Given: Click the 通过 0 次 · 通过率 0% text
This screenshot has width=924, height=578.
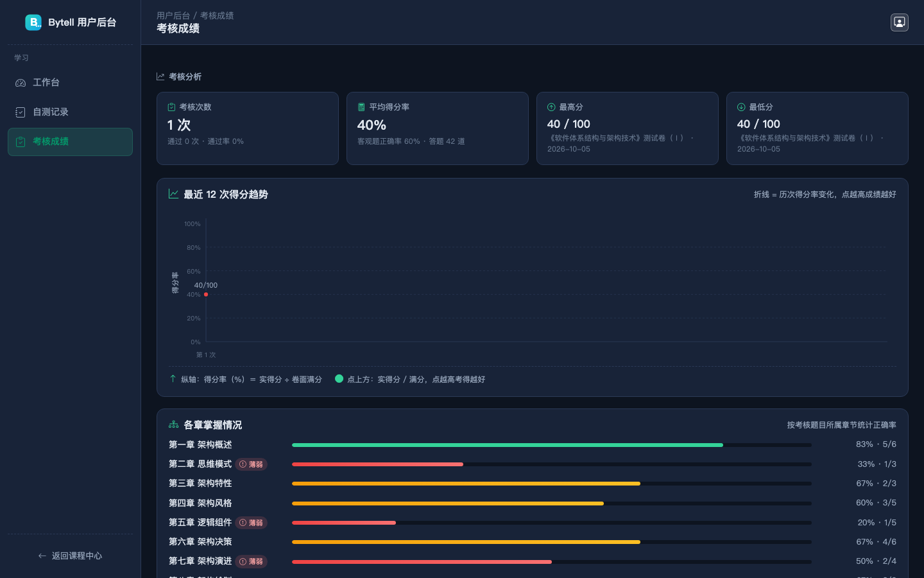Looking at the screenshot, I should (x=205, y=141).
